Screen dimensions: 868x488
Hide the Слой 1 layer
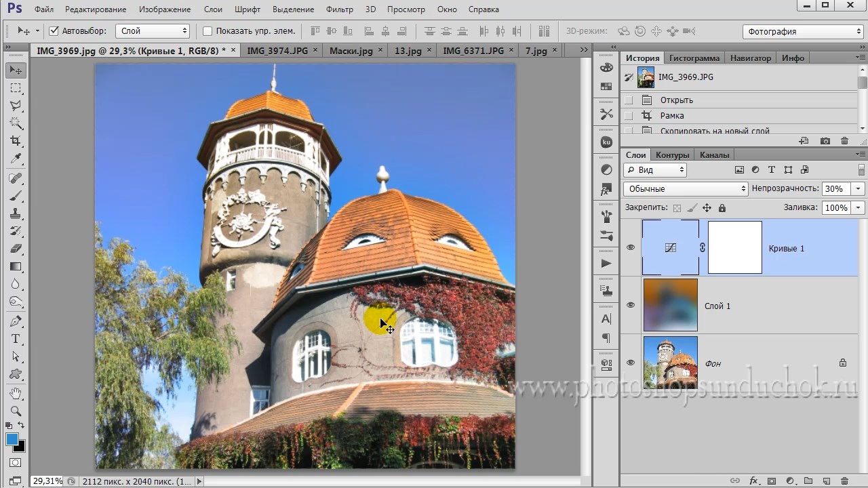(x=631, y=306)
